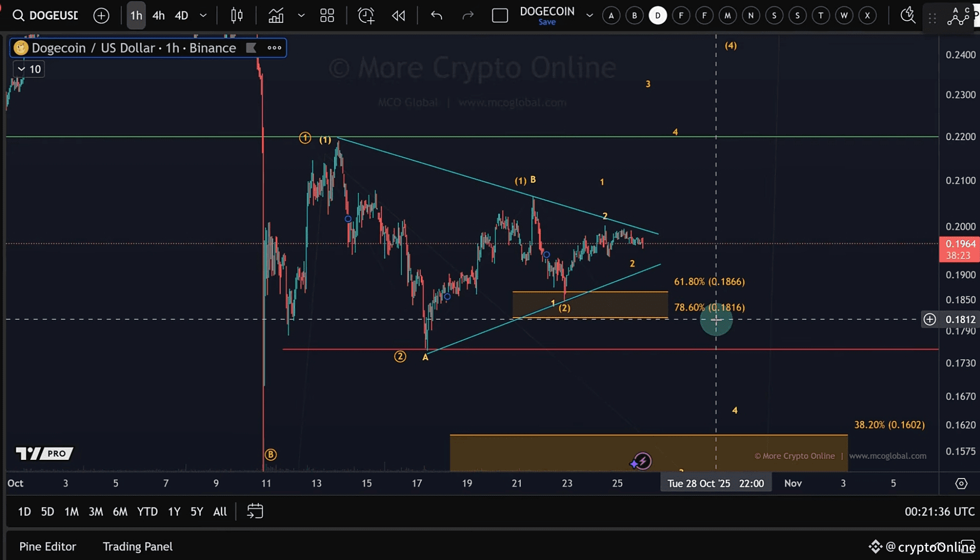Click the 78.60% (0.1816) Fibonacci label
980x560 pixels.
(x=709, y=307)
